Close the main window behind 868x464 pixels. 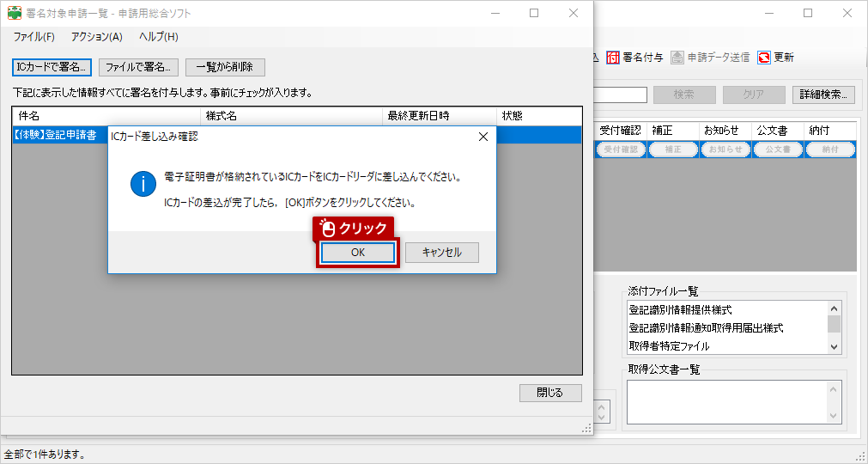coord(847,13)
